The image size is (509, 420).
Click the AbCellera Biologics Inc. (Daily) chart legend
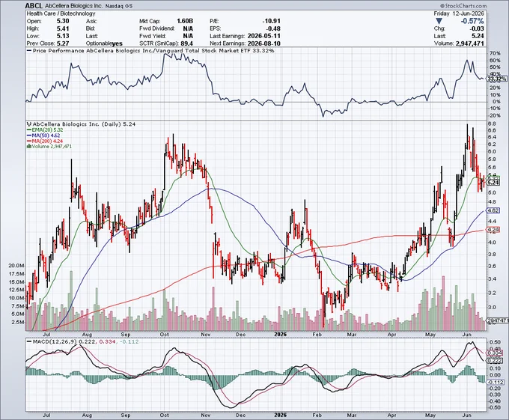81,124
